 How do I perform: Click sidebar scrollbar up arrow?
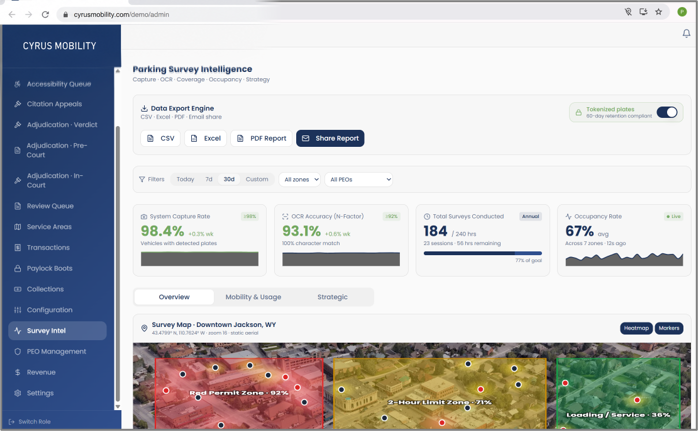118,71
